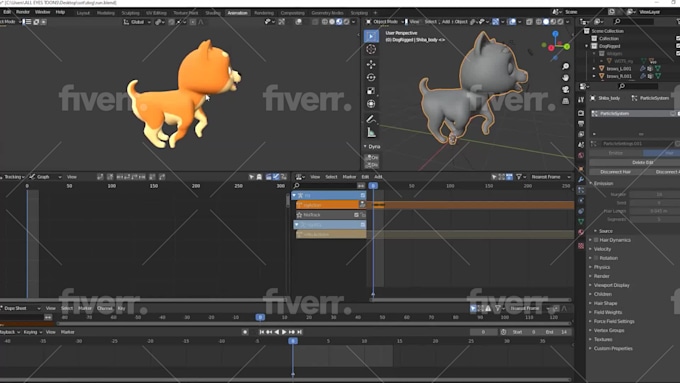The image size is (680, 383).
Task: Click the zoom magnifier in viewport
Action: tap(566, 66)
